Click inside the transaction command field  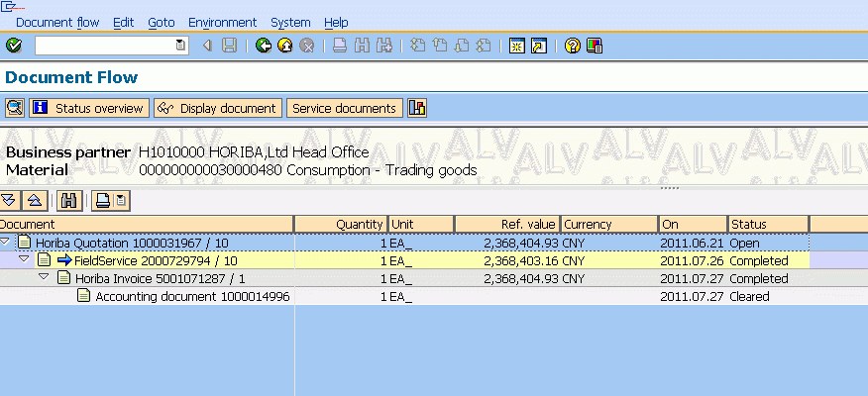coord(105,46)
